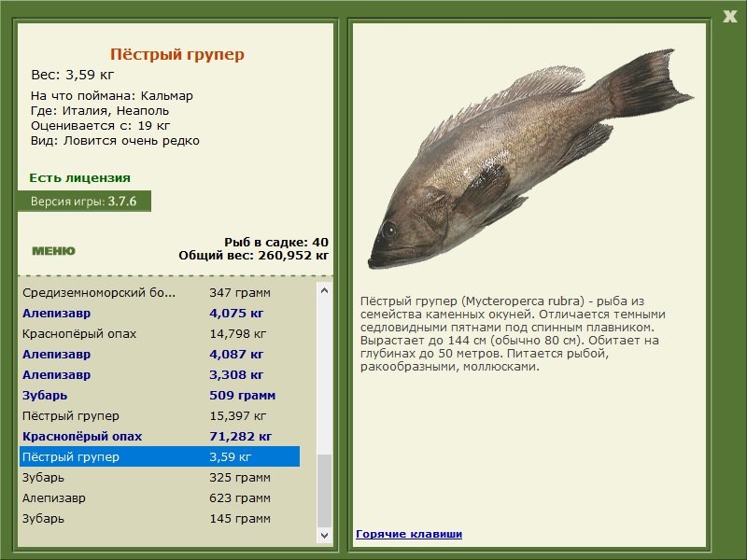Select the Алепизавр 4,075 кг row
Screen dimensions: 747x560
pos(160,313)
